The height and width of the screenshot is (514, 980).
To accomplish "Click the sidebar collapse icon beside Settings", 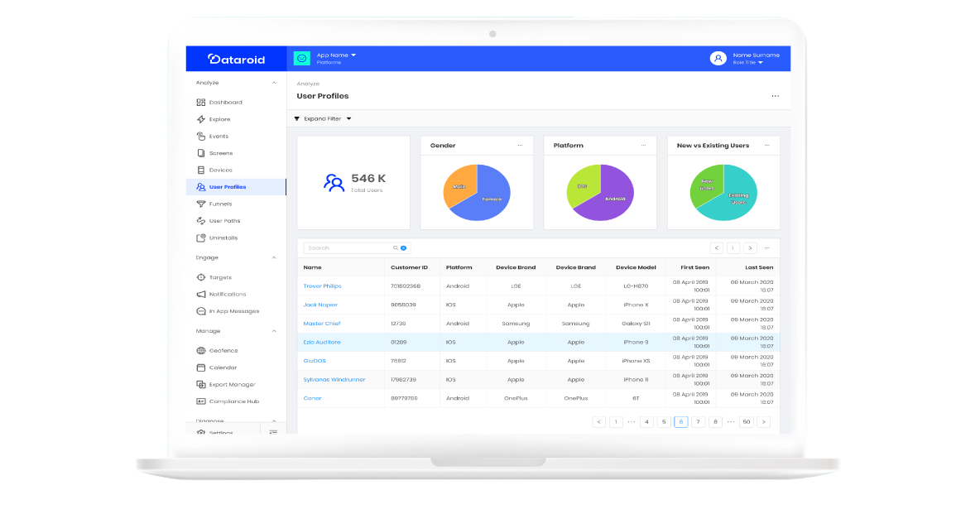I will 273,432.
